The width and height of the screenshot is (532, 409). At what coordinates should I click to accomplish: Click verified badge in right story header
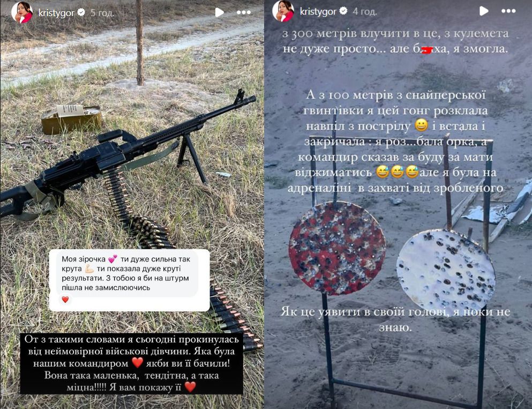pos(343,11)
